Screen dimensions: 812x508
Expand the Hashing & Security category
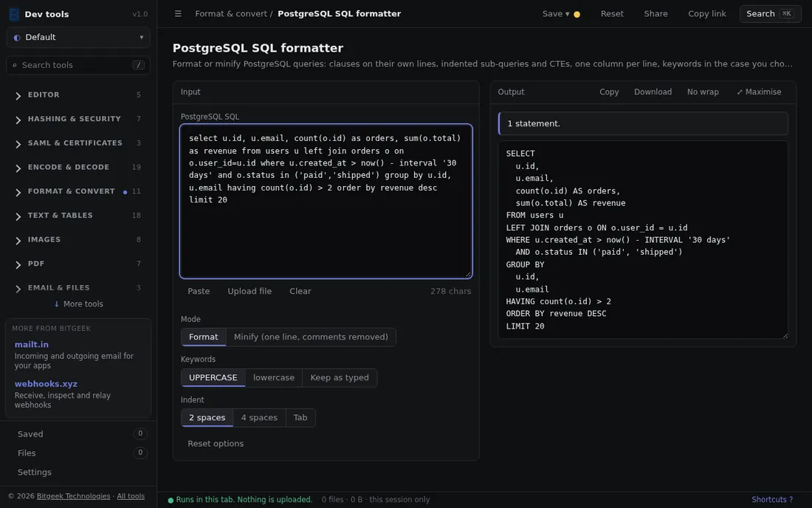pos(78,119)
